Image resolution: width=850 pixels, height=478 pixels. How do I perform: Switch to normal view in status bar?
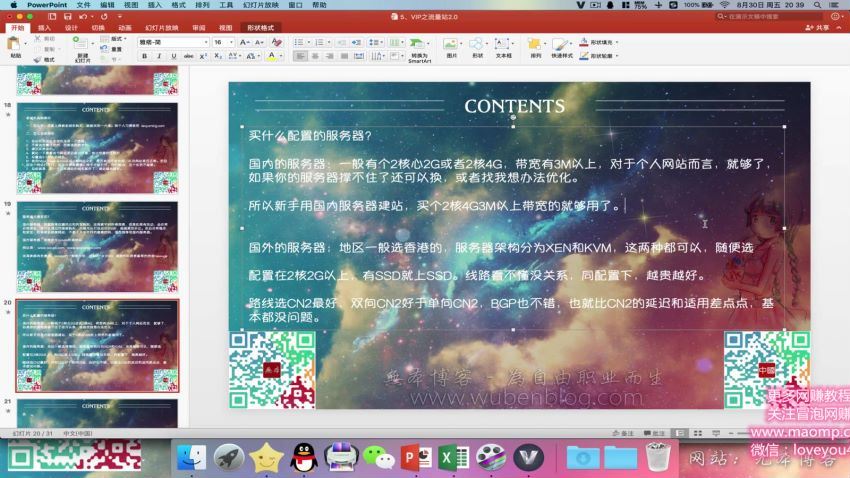pyautogui.click(x=679, y=433)
